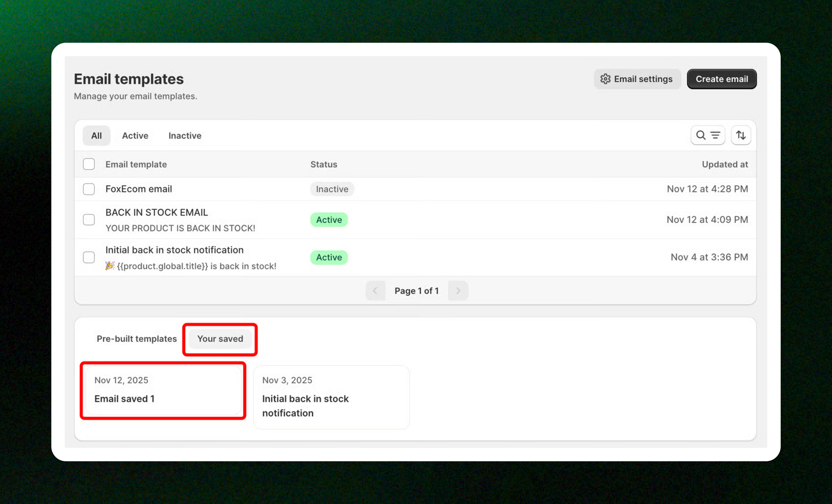Check Initial back in stock notification row
Image resolution: width=832 pixels, height=504 pixels.
89,257
